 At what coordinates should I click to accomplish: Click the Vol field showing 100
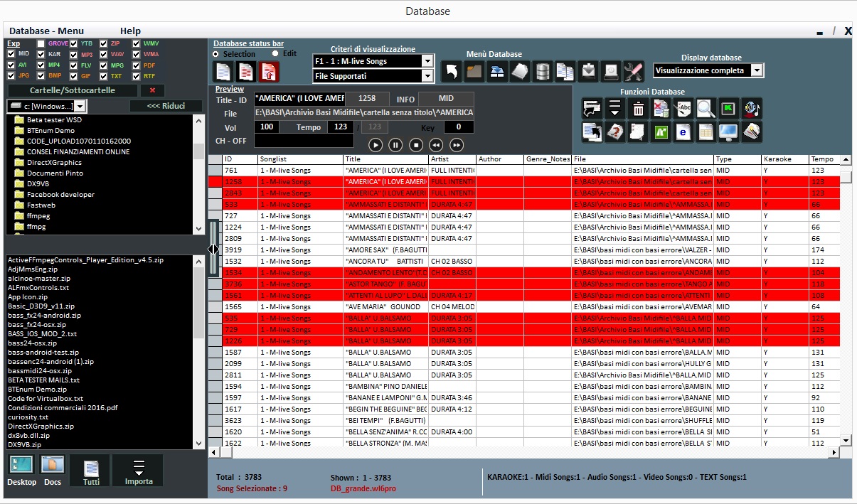pos(266,127)
